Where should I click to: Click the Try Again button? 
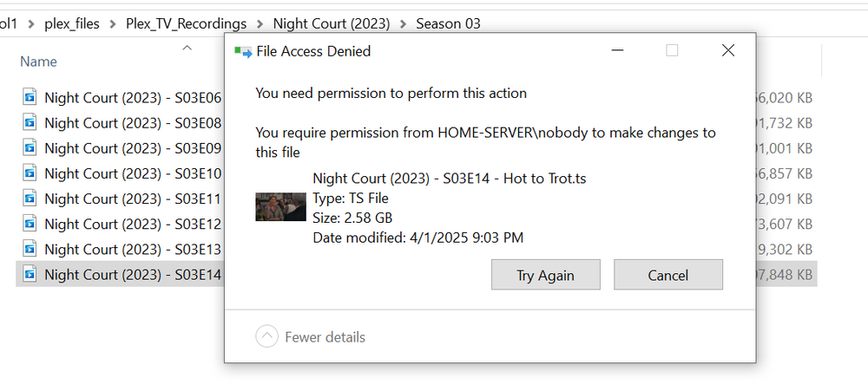coord(545,275)
